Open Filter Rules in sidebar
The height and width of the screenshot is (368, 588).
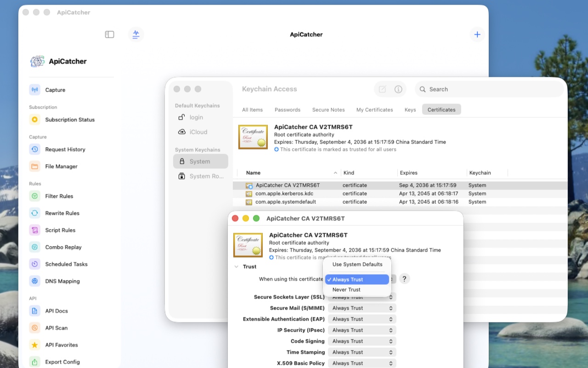point(71,196)
